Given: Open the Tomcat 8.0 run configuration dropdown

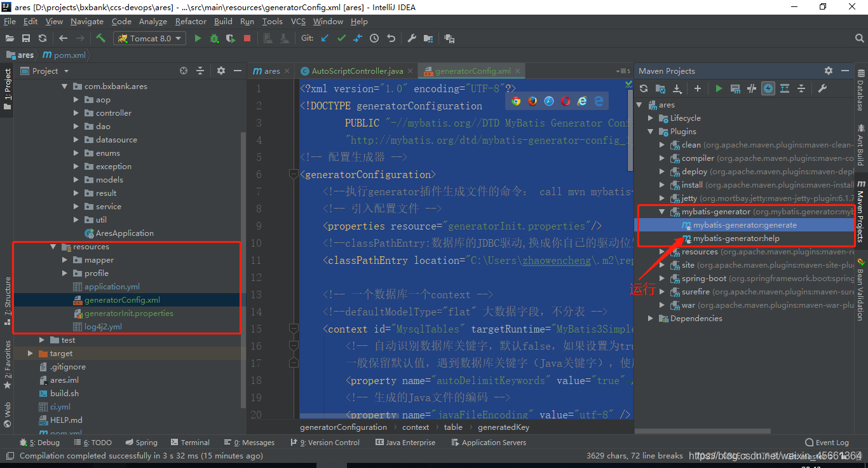Looking at the screenshot, I should [149, 38].
